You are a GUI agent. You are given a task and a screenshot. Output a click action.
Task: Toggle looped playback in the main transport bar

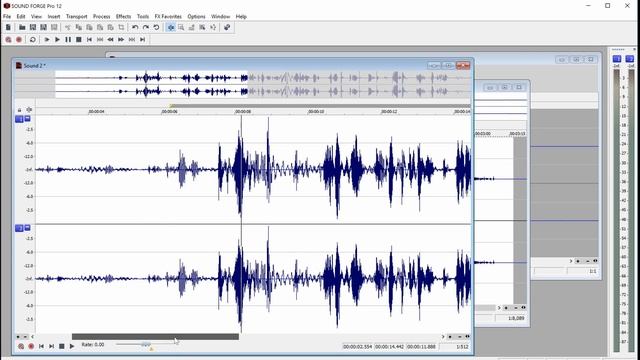(33, 40)
